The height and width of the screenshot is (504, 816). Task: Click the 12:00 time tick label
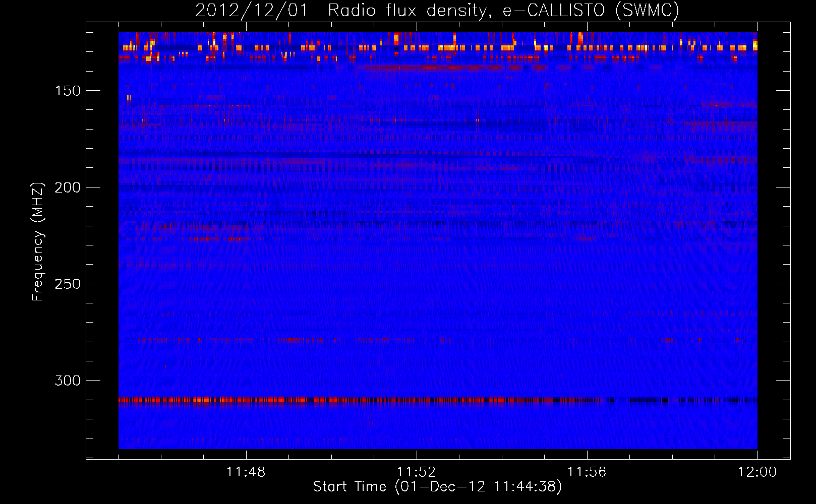[x=757, y=472]
